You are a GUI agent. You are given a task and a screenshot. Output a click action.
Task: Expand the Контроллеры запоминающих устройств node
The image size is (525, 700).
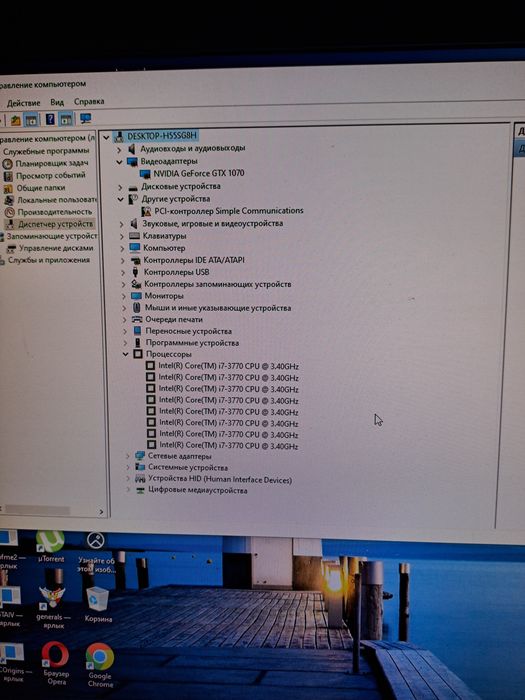[x=124, y=284]
